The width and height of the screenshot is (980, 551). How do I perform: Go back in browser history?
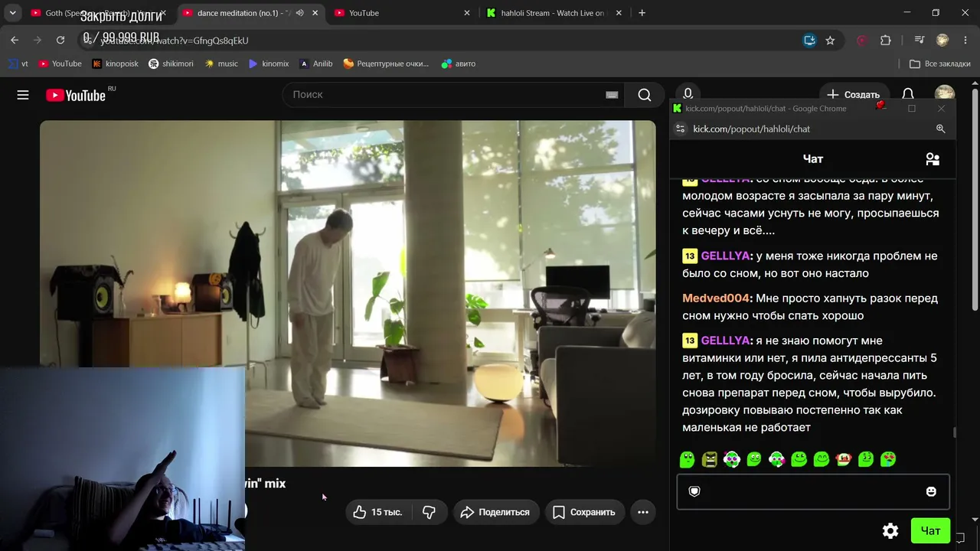point(15,40)
